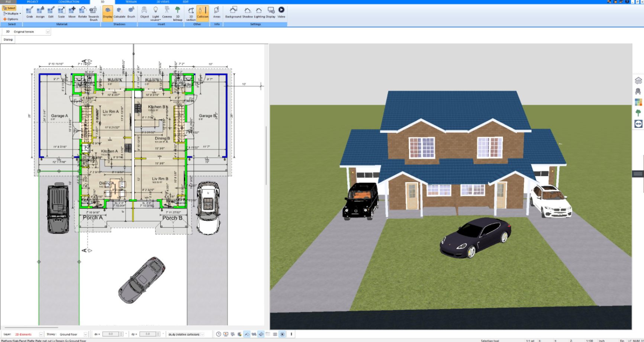Select the Grab material tool
Viewport: 644px width, 342px height.
[29, 12]
